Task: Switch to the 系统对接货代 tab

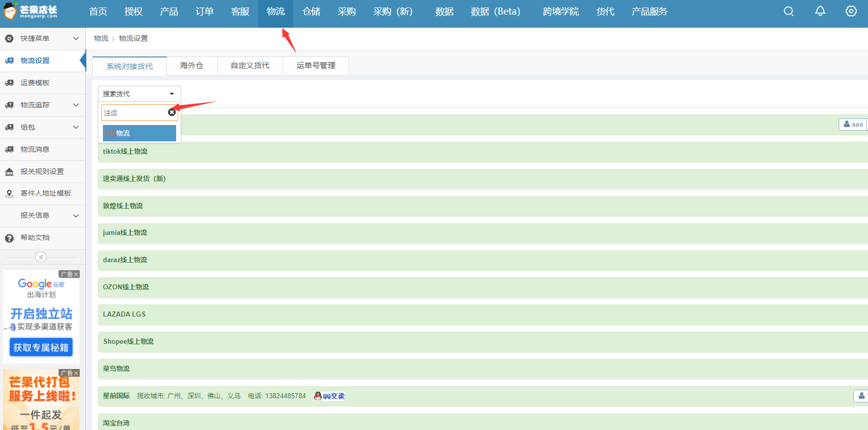Action: (x=130, y=66)
